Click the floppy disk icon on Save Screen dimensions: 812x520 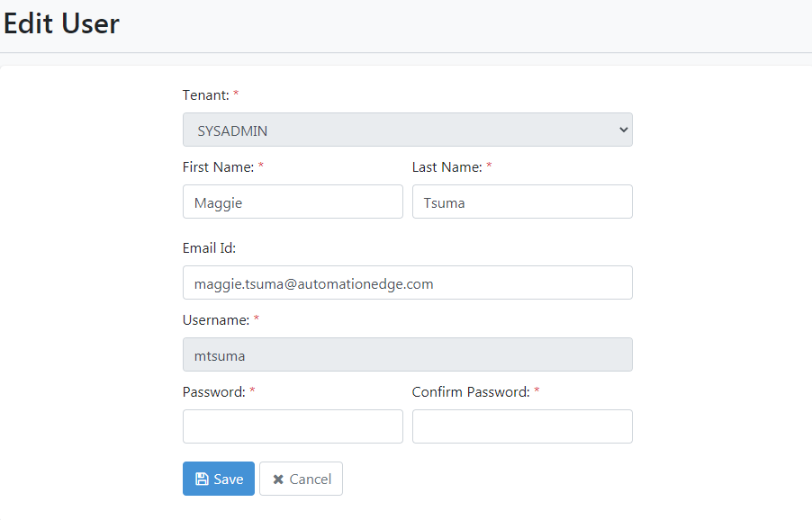tap(202, 480)
